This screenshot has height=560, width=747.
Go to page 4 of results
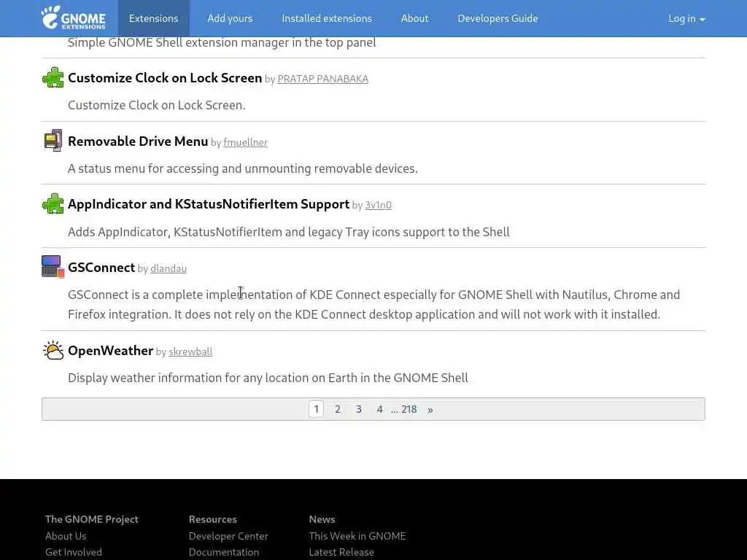379,409
